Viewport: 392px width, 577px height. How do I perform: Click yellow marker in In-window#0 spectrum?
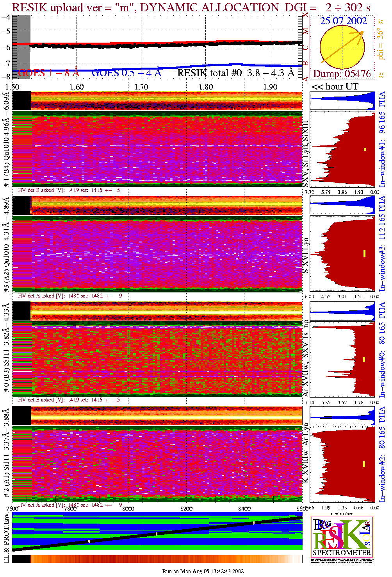[x=364, y=359]
